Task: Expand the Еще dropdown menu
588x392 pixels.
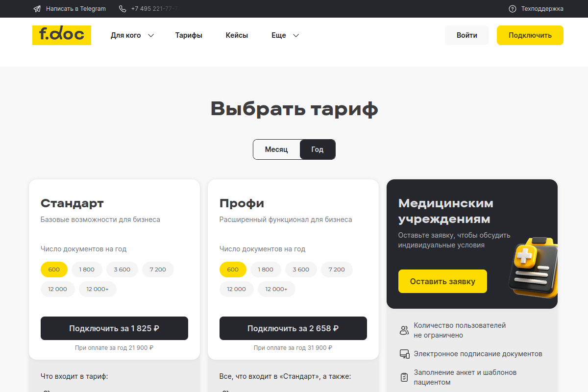Action: (x=285, y=35)
